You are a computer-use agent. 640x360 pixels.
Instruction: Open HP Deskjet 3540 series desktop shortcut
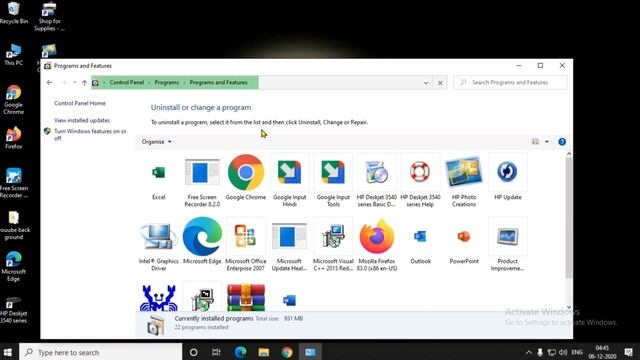coord(13,310)
